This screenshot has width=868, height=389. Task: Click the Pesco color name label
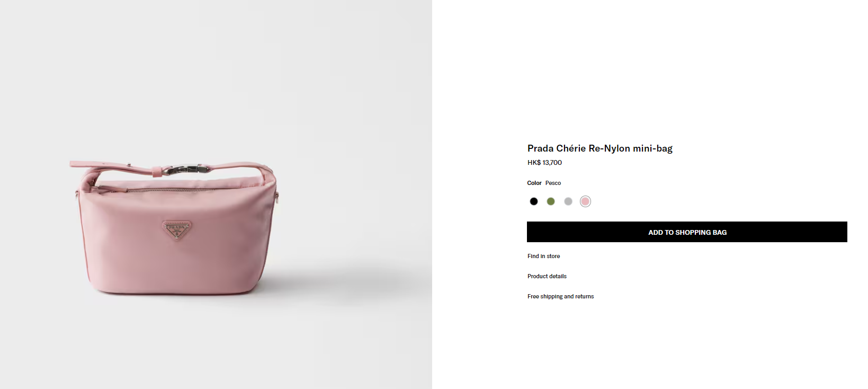point(553,183)
